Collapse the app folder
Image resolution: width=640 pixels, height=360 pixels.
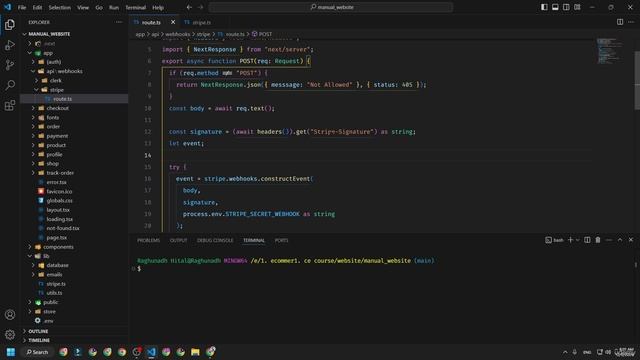coord(74,53)
